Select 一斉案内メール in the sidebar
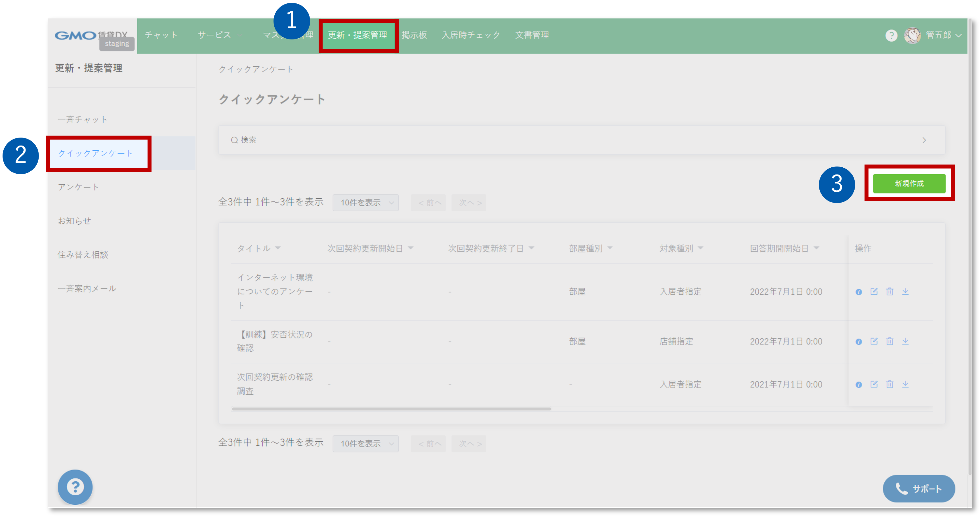The height and width of the screenshot is (516, 980). (87, 288)
